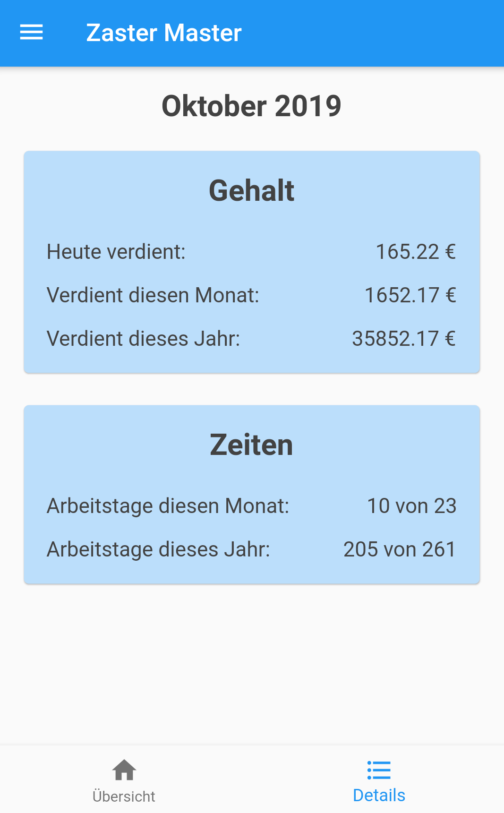
Task: Click the 165.22 € amount
Action: point(416,252)
